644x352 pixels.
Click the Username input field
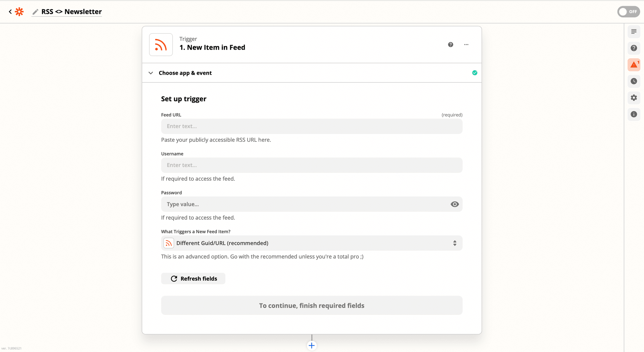coord(312,165)
